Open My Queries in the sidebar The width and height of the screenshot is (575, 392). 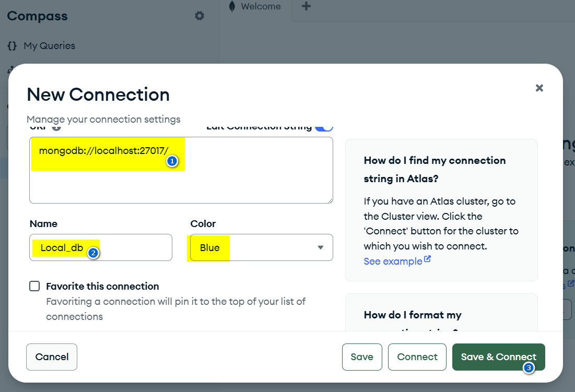click(x=49, y=46)
